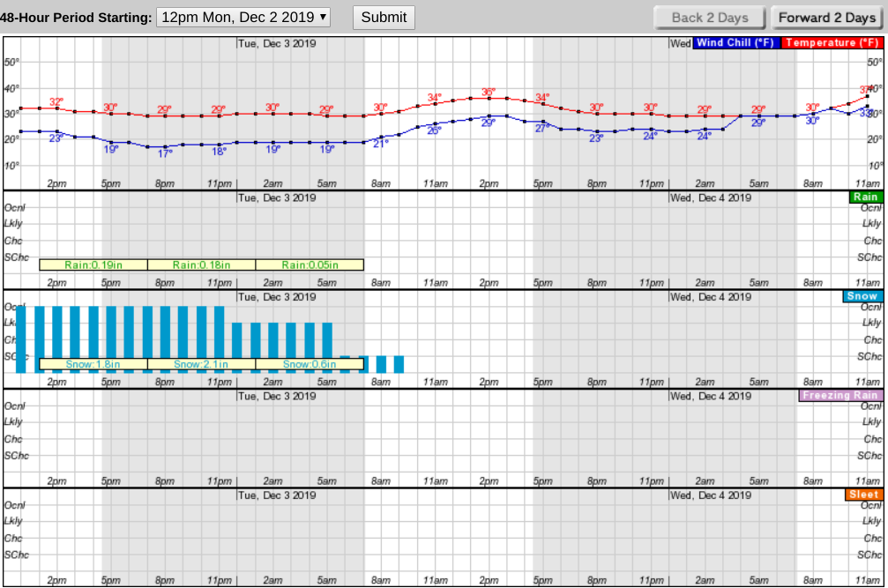The image size is (888, 588).
Task: Click the 36° peak temperature label
Action: coord(489,92)
